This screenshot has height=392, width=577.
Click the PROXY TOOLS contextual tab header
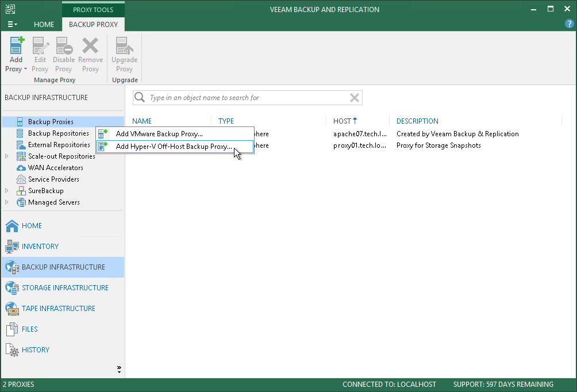pos(93,10)
